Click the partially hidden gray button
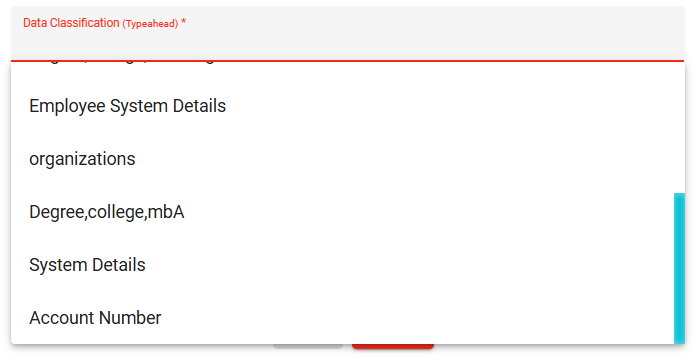Screen dimensions: 698x362 [x=308, y=346]
